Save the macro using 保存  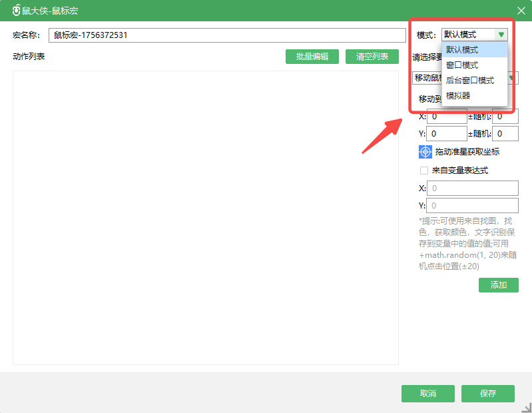click(487, 394)
